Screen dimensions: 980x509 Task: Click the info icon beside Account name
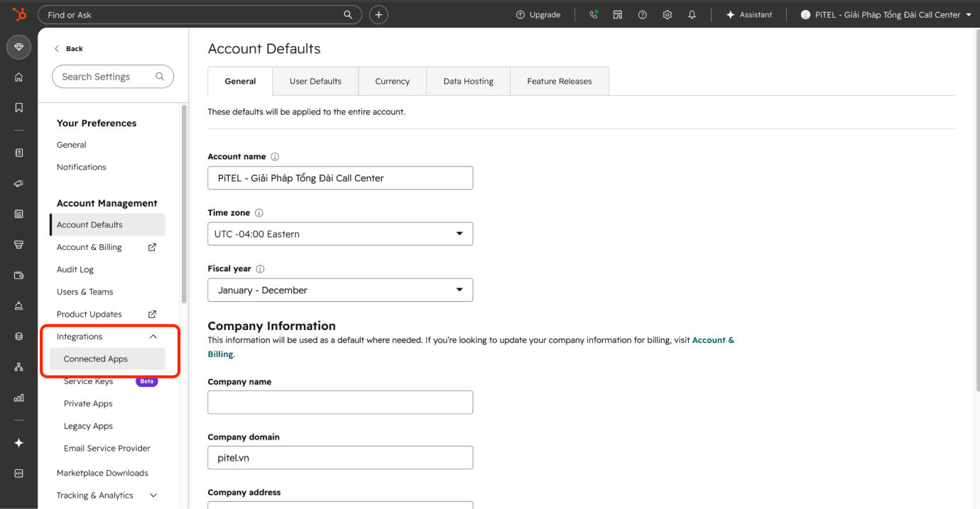(x=275, y=157)
